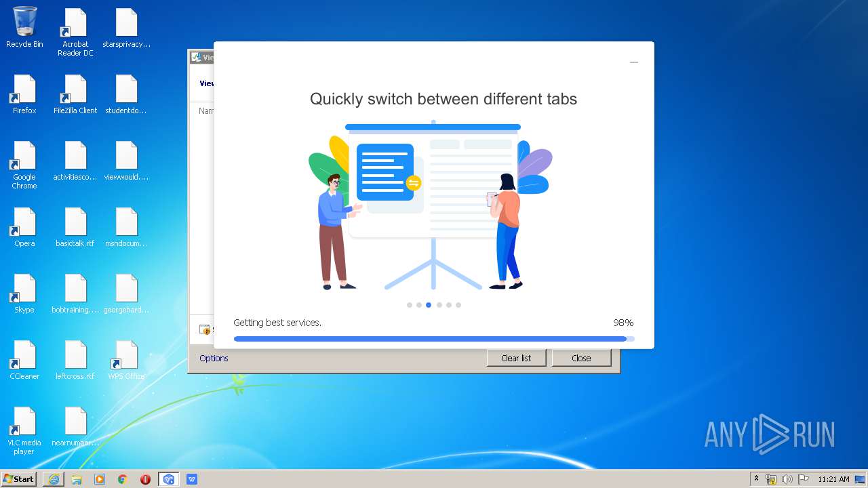868x488 pixels.
Task: Launch Opera from the desktop shortcut
Action: 24,227
